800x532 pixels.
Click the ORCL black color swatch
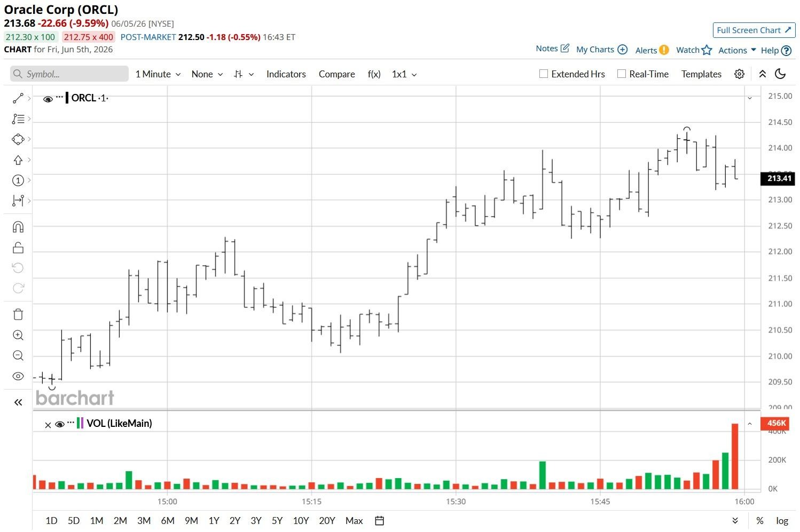(67, 98)
